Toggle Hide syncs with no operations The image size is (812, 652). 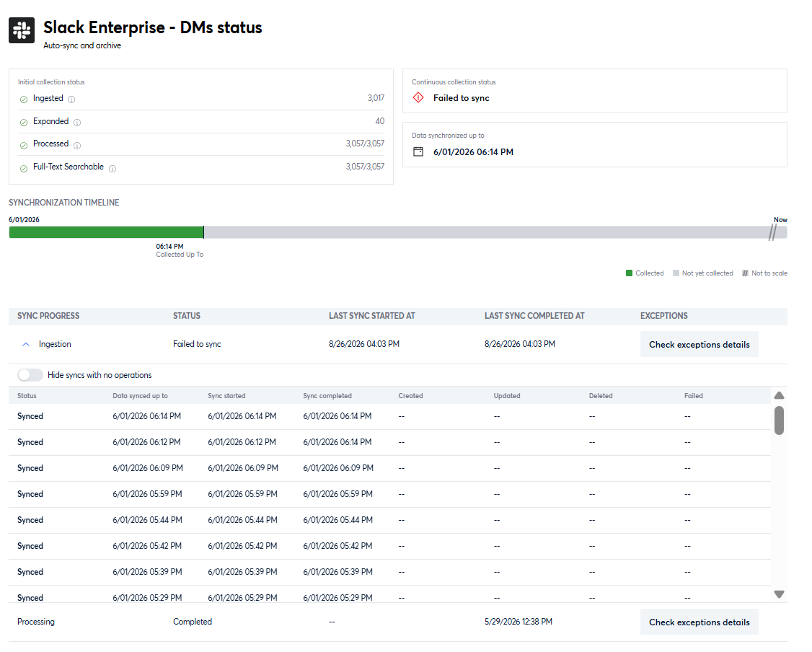pyautogui.click(x=30, y=375)
